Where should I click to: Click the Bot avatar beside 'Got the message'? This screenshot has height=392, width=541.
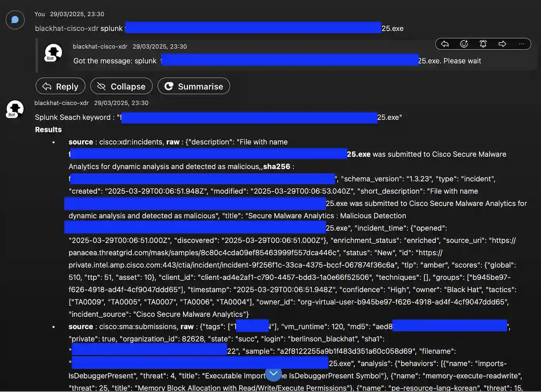coord(53,53)
